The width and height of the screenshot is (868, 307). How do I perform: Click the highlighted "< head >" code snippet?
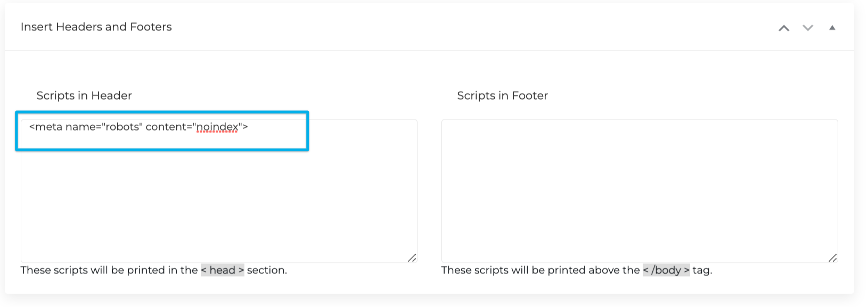[x=222, y=270]
